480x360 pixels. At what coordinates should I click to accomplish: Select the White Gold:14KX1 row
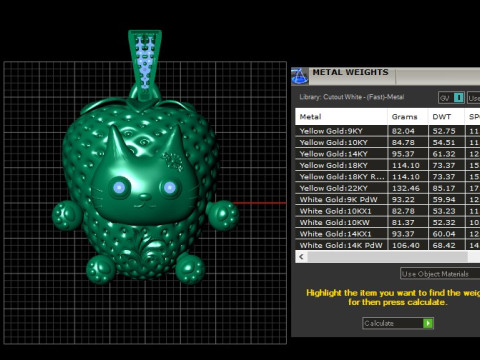coord(388,234)
